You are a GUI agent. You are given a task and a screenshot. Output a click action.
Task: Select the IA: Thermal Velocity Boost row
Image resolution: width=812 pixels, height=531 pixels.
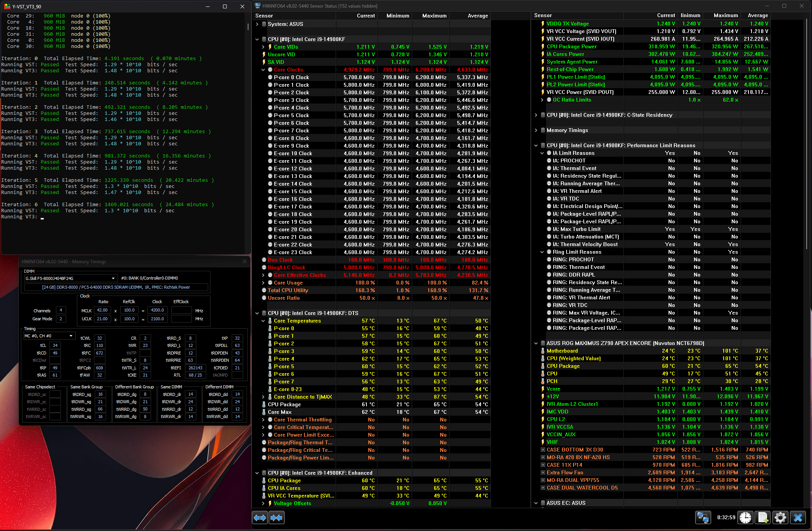click(651, 244)
